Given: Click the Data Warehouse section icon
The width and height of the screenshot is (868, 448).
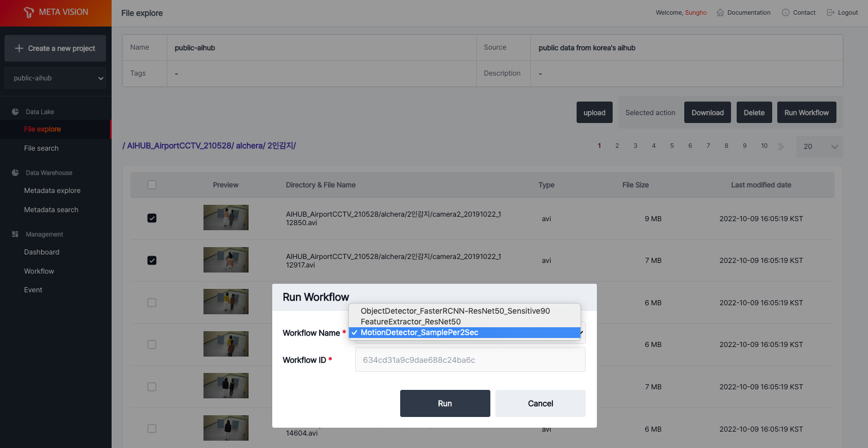Looking at the screenshot, I should pyautogui.click(x=15, y=173).
